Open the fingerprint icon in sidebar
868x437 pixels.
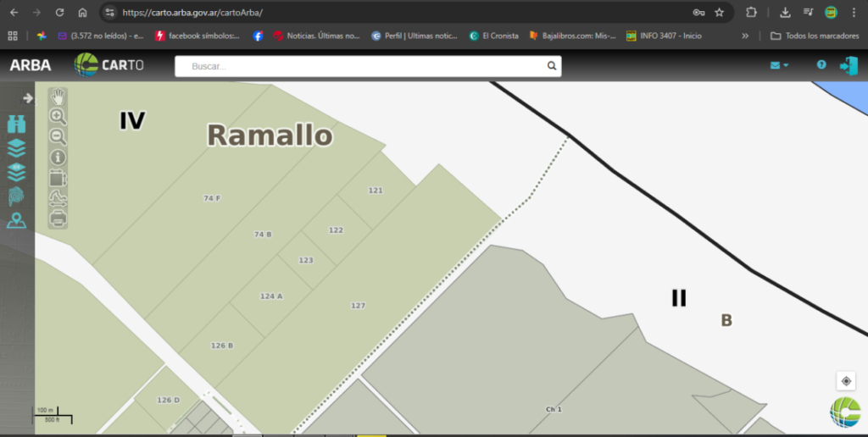(16, 196)
